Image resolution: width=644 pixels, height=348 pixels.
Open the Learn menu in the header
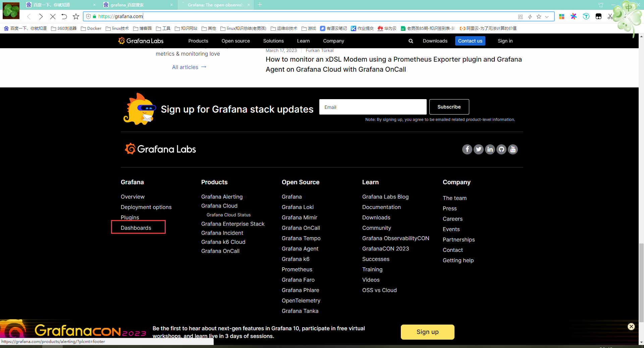[303, 41]
